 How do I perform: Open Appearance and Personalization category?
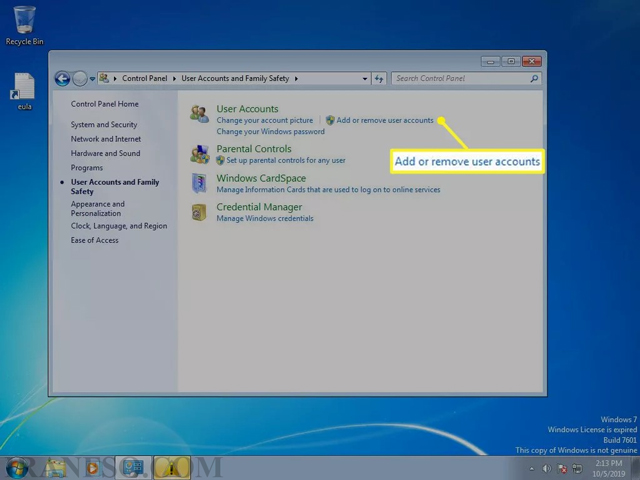point(98,208)
